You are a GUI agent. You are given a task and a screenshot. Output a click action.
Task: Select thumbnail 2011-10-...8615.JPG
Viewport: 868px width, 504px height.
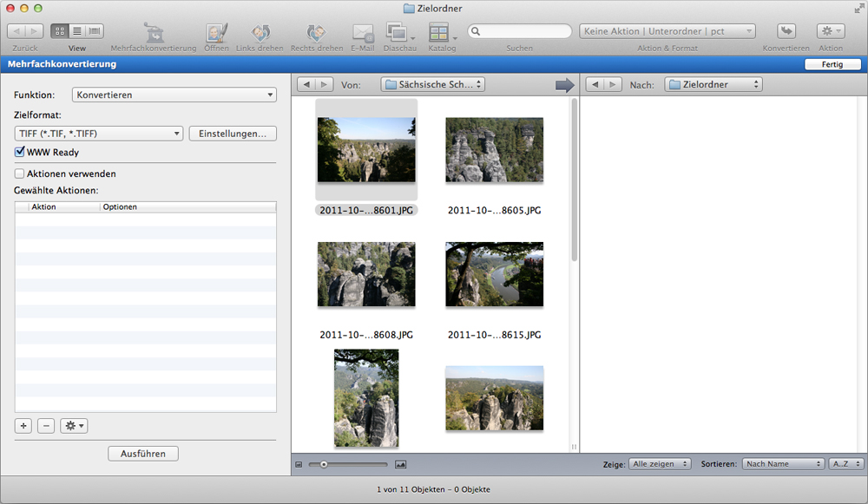494,275
